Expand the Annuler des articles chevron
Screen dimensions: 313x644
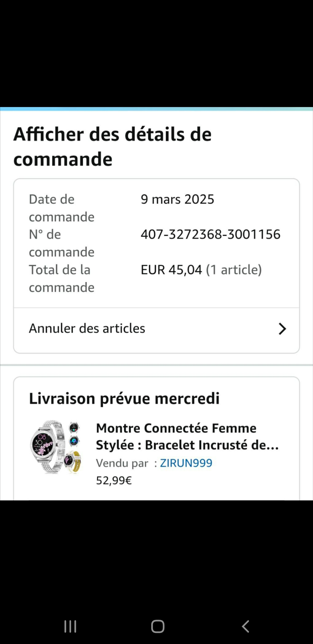pyautogui.click(x=282, y=329)
